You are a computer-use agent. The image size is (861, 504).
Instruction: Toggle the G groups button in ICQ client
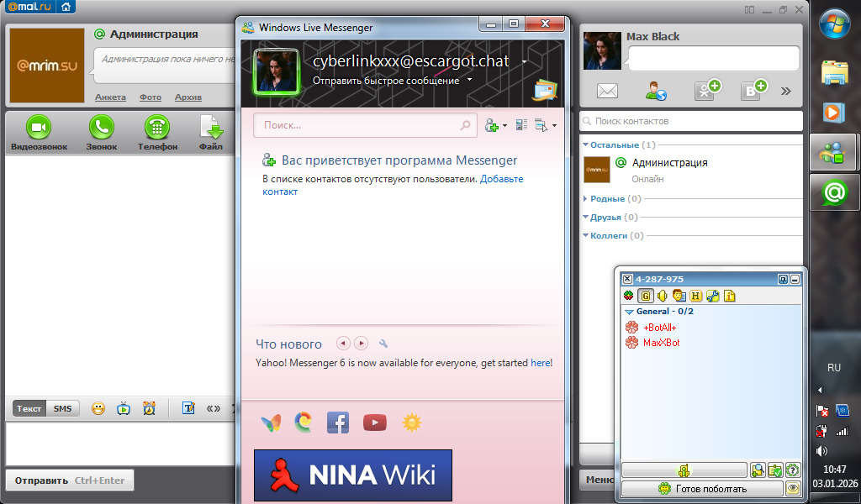tap(646, 297)
